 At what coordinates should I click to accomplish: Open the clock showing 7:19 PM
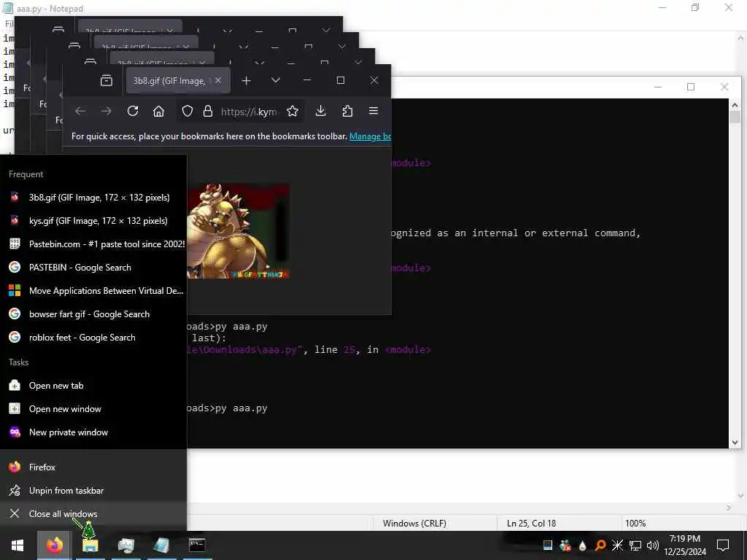click(685, 545)
